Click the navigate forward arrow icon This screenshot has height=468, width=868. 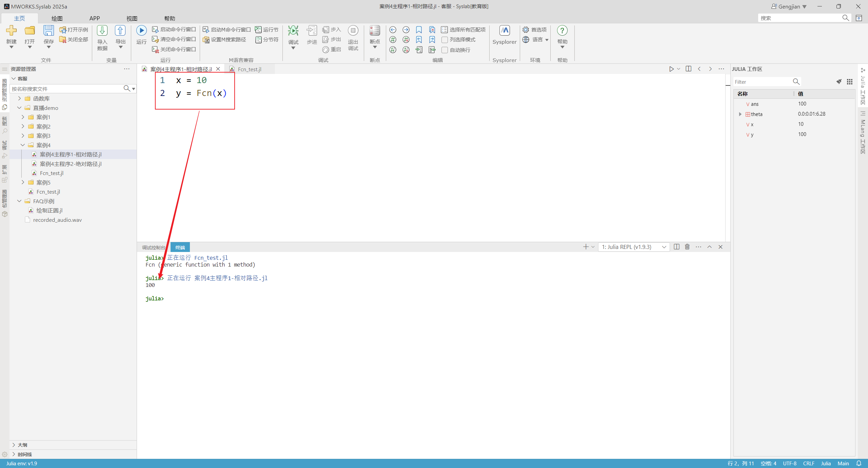(x=406, y=30)
